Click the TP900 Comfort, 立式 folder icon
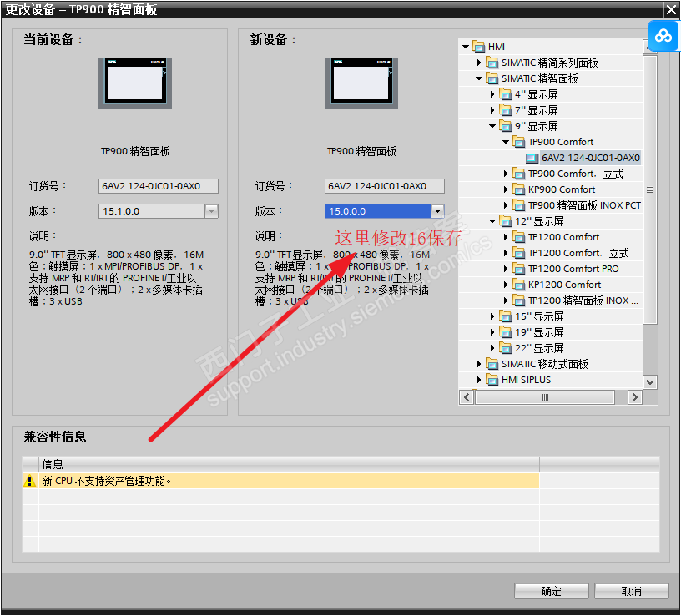Viewport: 681px width, 616px height. tap(518, 174)
